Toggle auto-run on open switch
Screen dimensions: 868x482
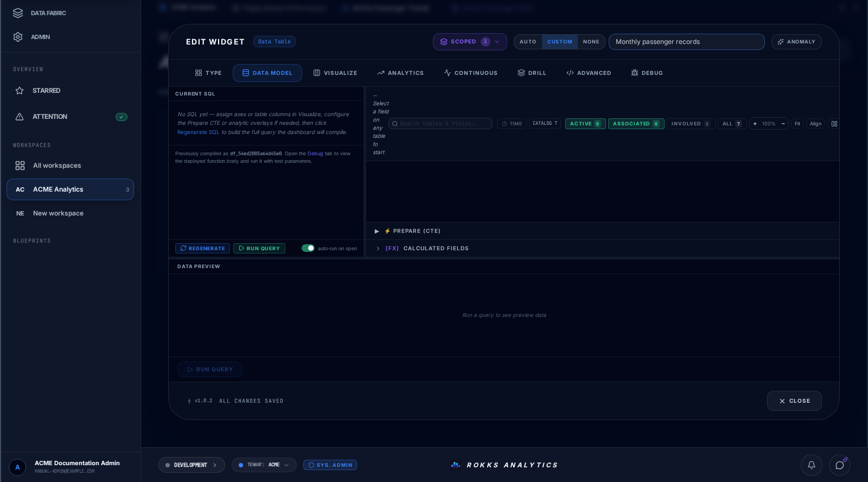[x=308, y=248]
